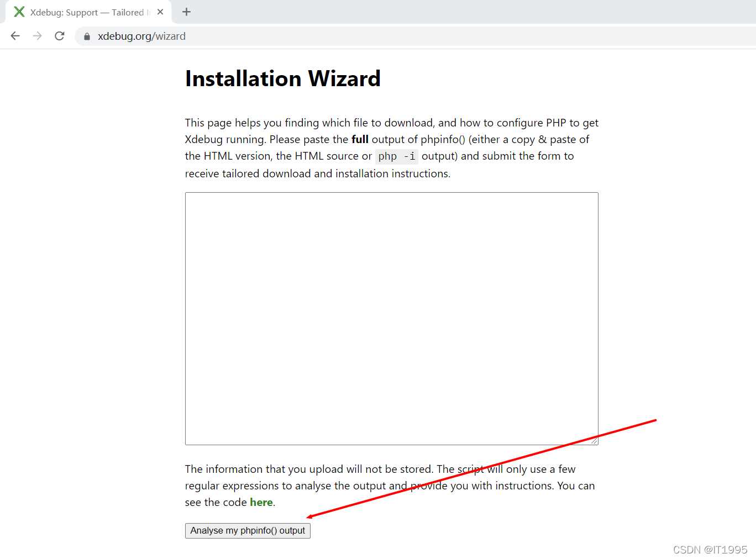This screenshot has width=756, height=559.
Task: Open a new tab with the plus icon
Action: tap(186, 12)
